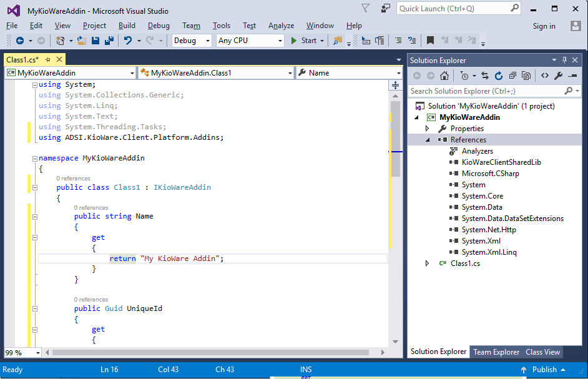588x379 pixels.
Task: Click the editor split-window handle icon
Action: [395, 85]
